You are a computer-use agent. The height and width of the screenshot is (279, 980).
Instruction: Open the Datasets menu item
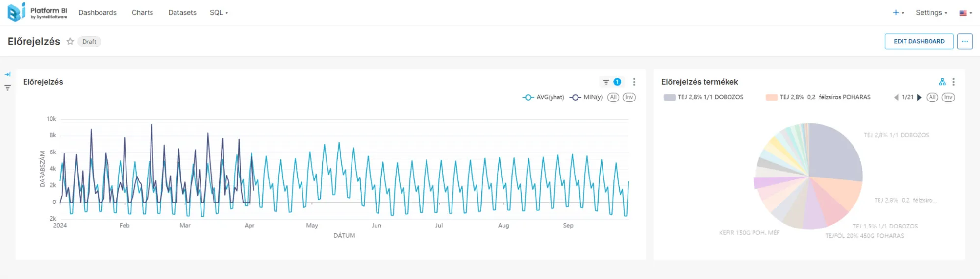tap(182, 13)
